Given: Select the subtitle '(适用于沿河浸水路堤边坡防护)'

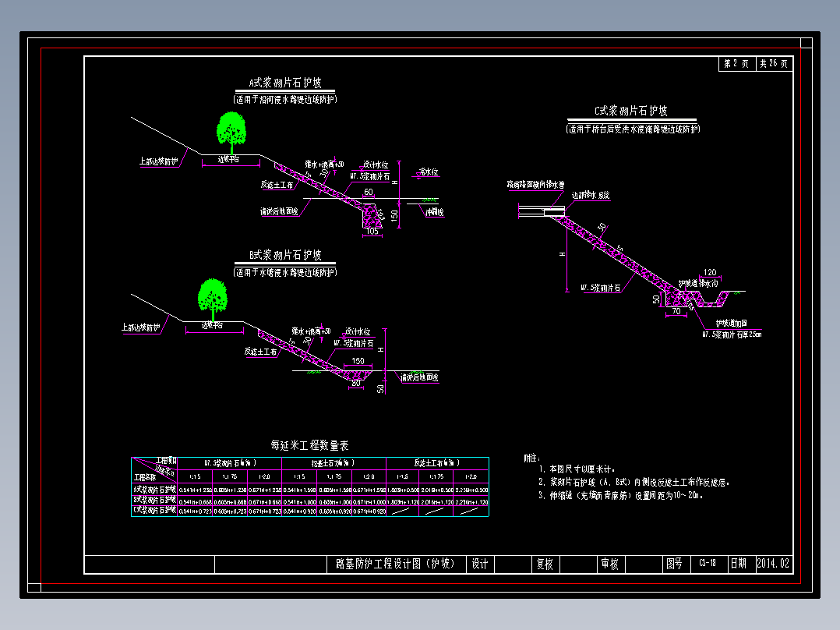Looking at the screenshot, I should point(285,99).
